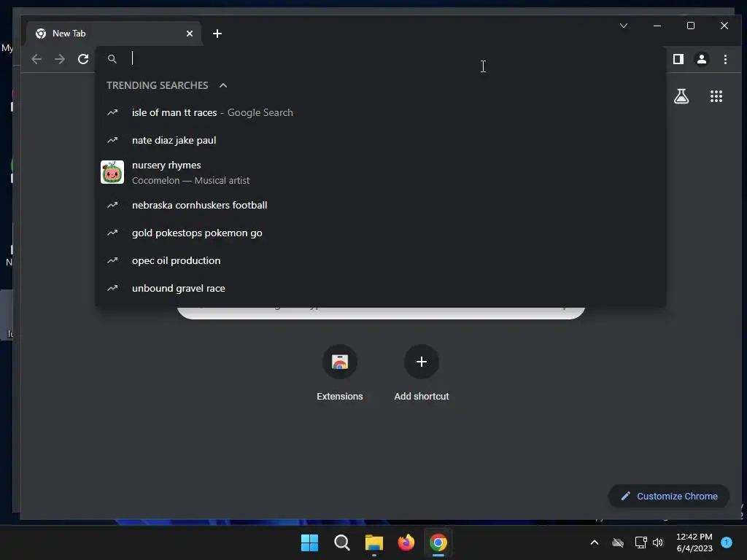Maximize the Chrome window
747x560 pixels.
(691, 26)
